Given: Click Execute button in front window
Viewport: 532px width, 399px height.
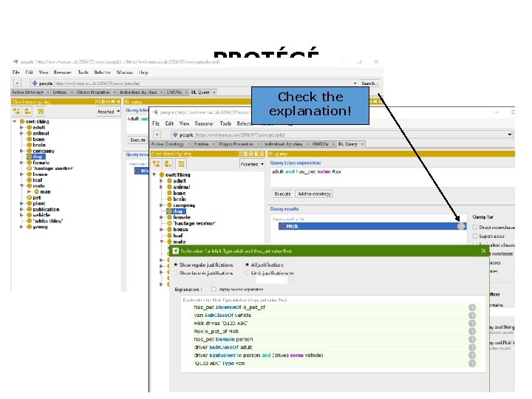Looking at the screenshot, I should (x=282, y=194).
